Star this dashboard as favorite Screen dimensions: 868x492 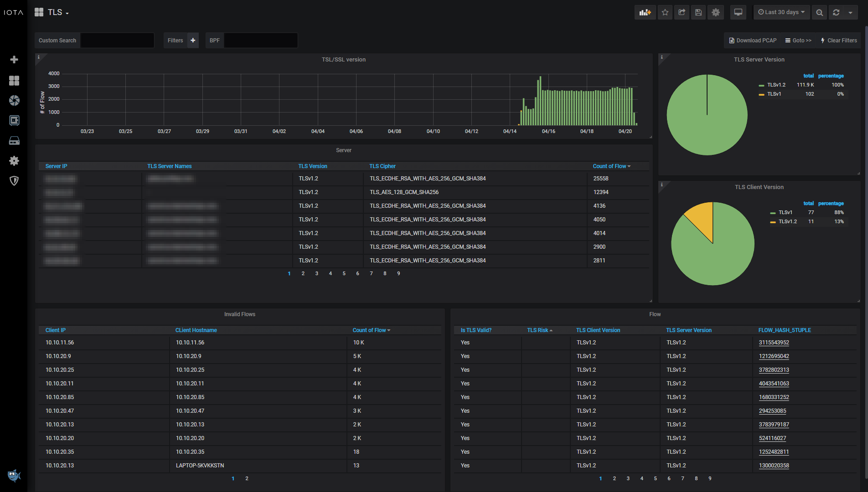click(x=665, y=12)
